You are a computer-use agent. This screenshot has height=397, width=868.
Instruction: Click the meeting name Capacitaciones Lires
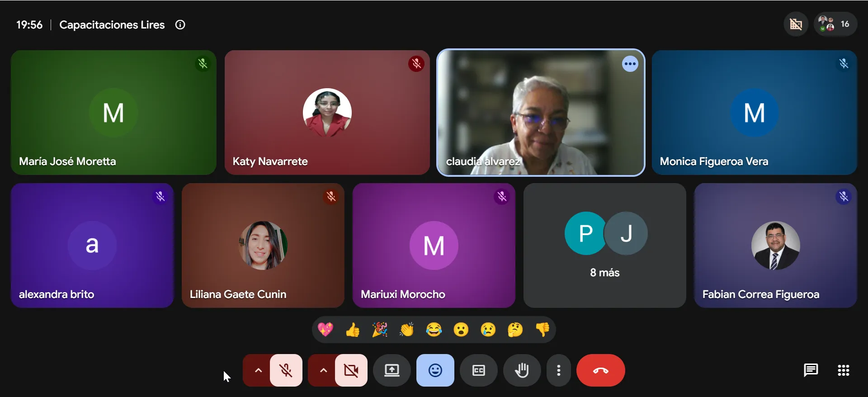coord(112,25)
